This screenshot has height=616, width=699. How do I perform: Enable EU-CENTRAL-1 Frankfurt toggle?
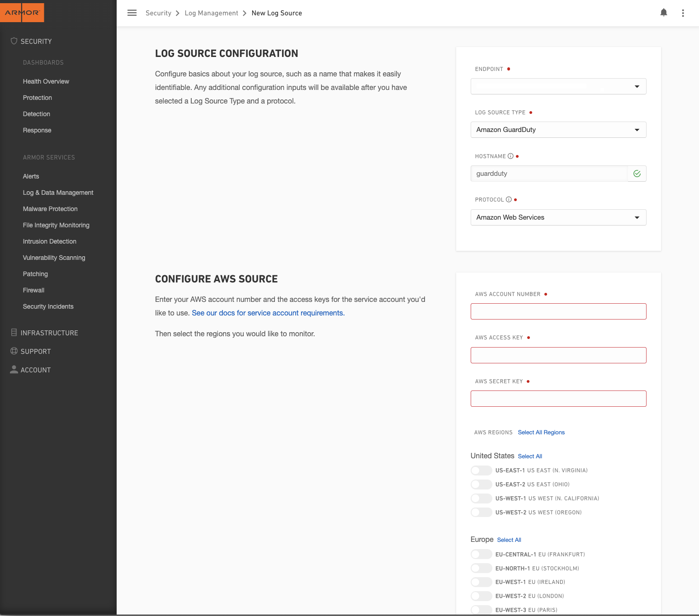pos(481,555)
